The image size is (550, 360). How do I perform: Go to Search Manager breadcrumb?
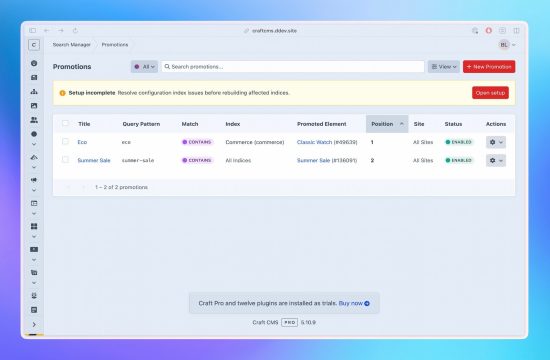72,45
